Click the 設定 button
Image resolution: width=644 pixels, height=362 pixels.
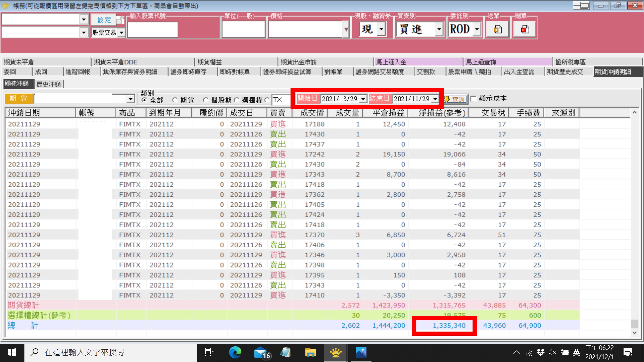tap(104, 20)
